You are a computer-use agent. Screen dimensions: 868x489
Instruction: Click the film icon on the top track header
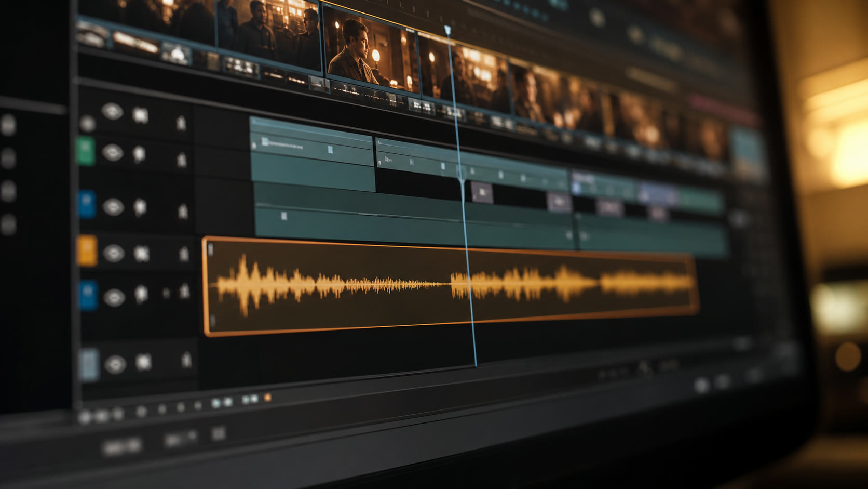click(140, 115)
